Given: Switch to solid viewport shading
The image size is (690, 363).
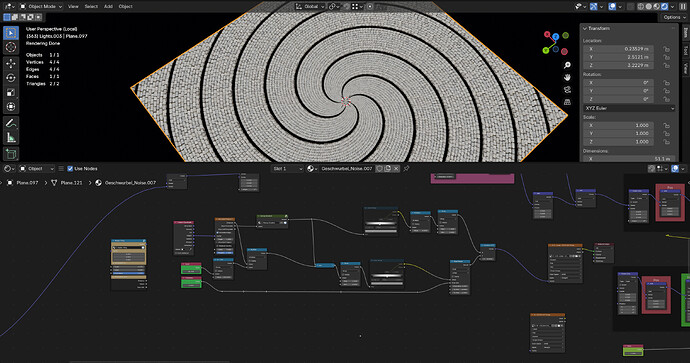Looking at the screenshot, I should (x=649, y=7).
